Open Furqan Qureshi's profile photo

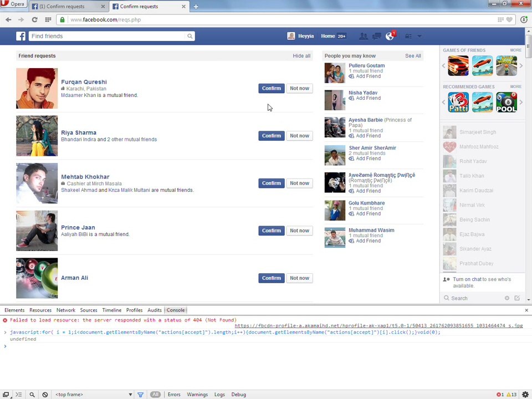pos(37,88)
